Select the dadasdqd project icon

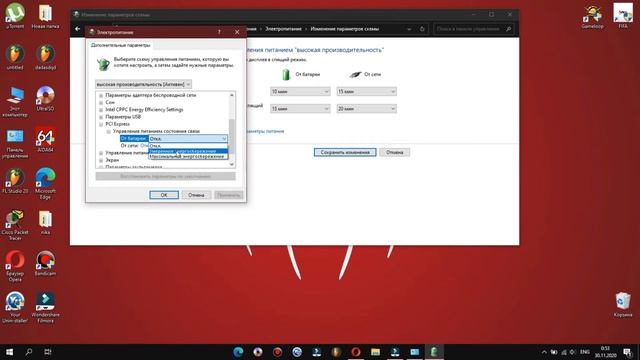click(x=45, y=57)
